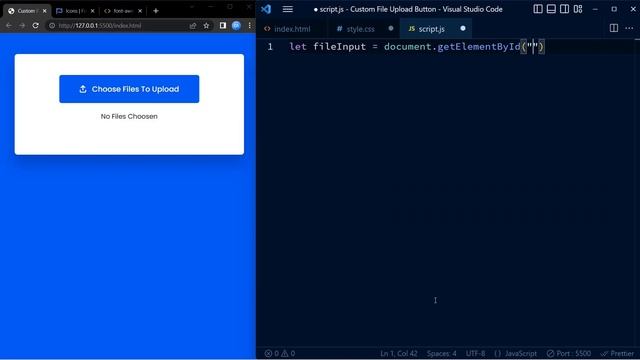Open a new browser tab
The height and width of the screenshot is (360, 640).
click(156, 11)
